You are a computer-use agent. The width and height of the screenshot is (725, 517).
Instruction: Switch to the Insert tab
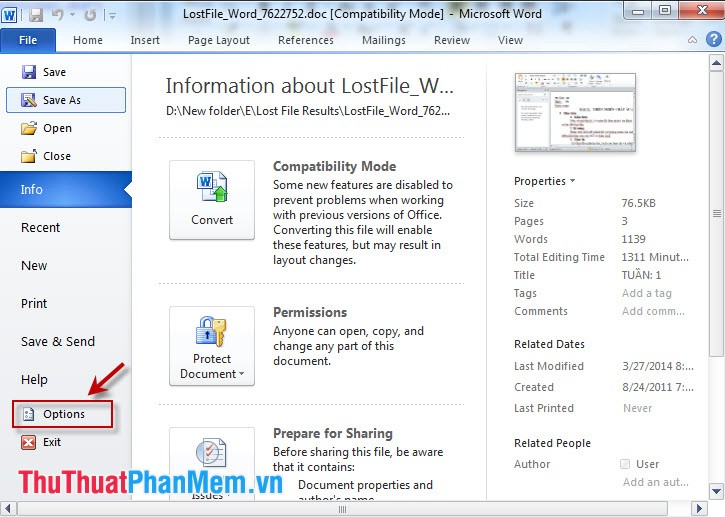[145, 40]
